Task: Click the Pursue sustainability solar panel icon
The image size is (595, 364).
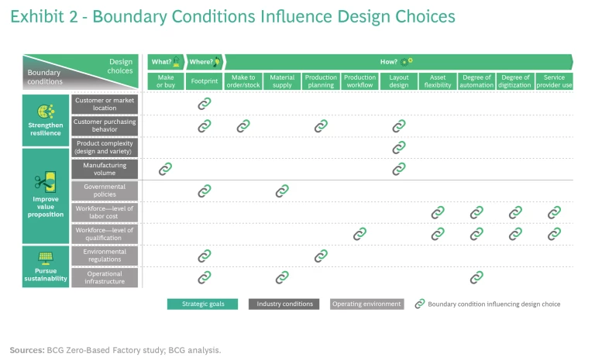Action: [46, 258]
